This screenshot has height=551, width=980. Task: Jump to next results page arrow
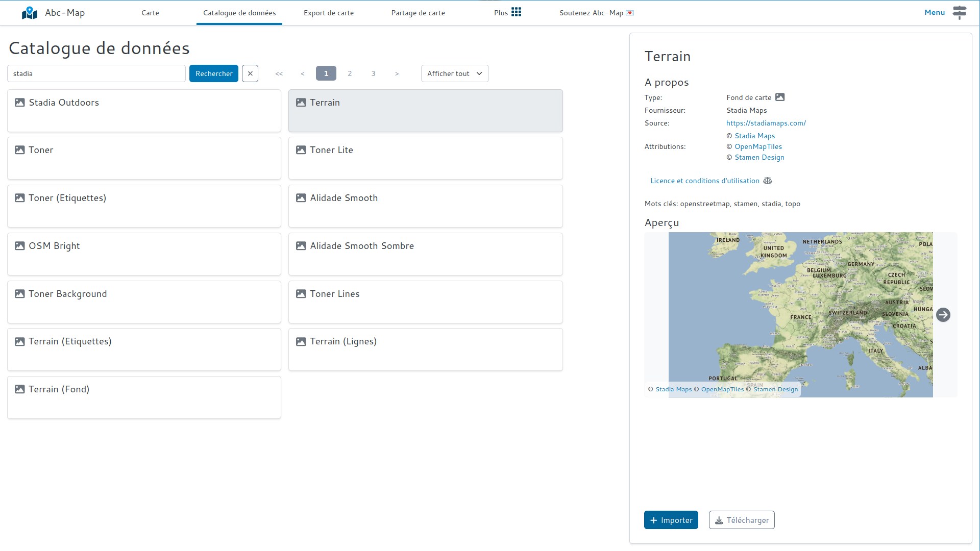[397, 73]
